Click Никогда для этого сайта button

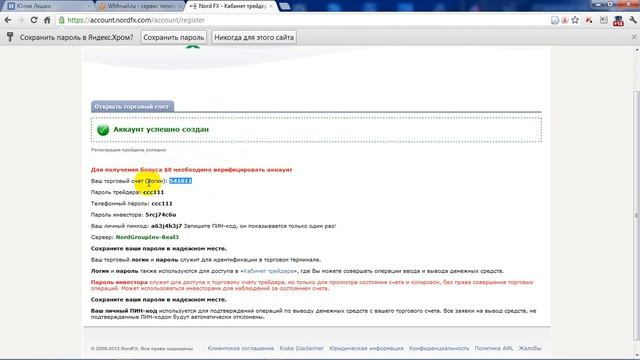(x=254, y=37)
